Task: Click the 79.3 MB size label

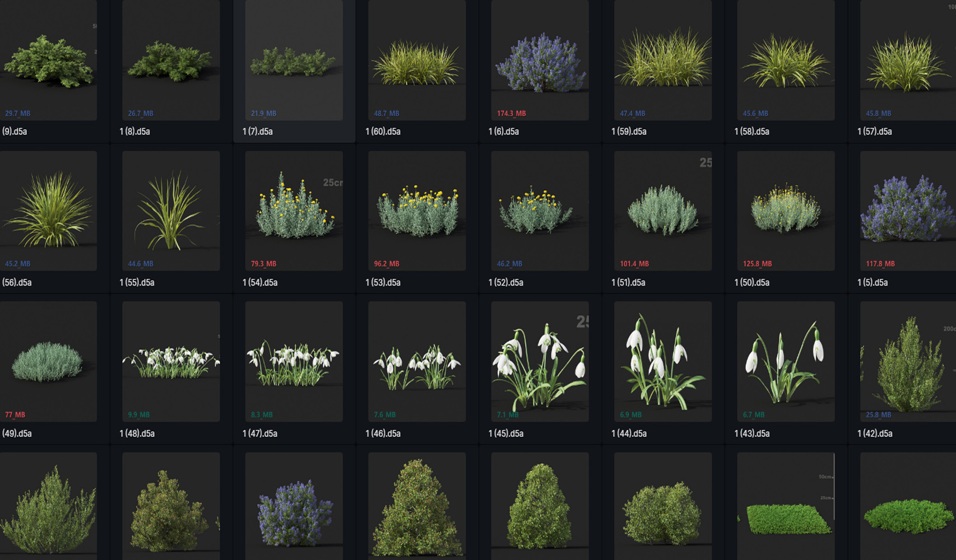Action: [263, 264]
